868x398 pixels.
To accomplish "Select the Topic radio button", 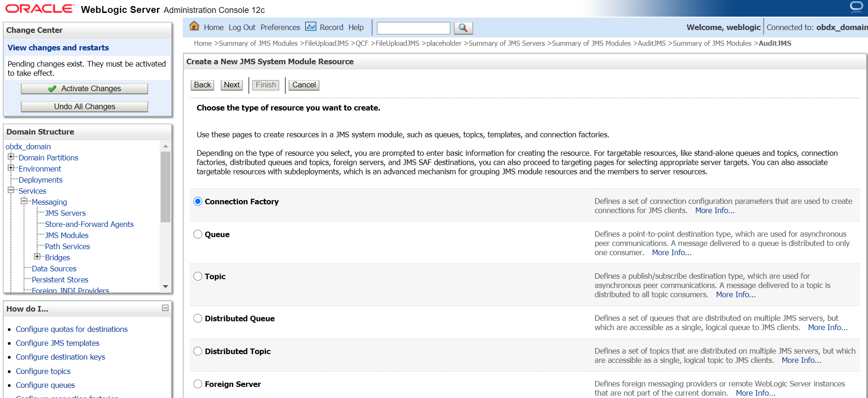I will tap(198, 276).
